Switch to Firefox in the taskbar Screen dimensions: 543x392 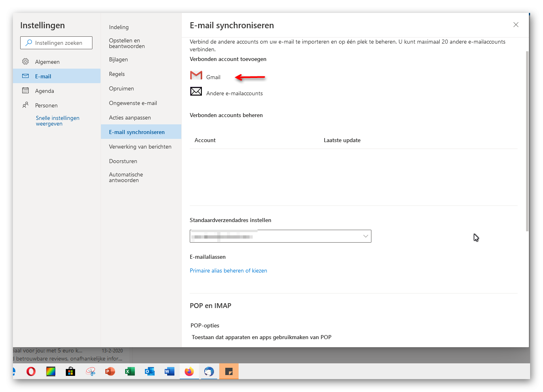(189, 371)
